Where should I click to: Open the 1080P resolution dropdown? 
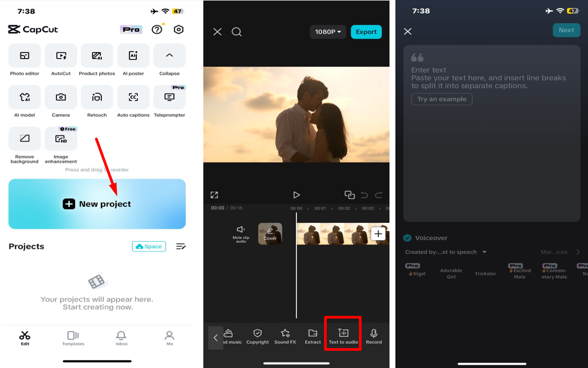328,32
